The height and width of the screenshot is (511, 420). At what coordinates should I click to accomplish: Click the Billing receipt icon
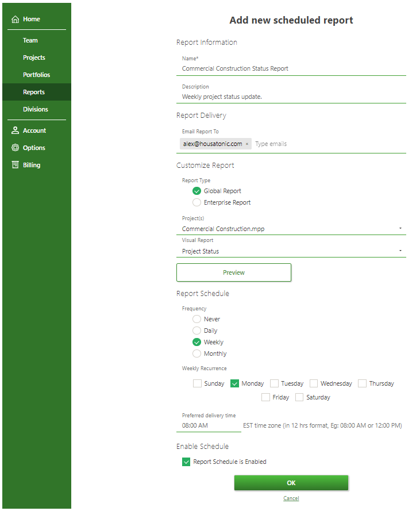(x=16, y=165)
